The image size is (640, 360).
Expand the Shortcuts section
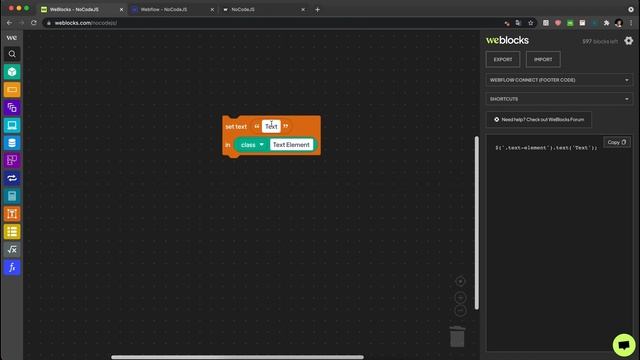point(559,99)
